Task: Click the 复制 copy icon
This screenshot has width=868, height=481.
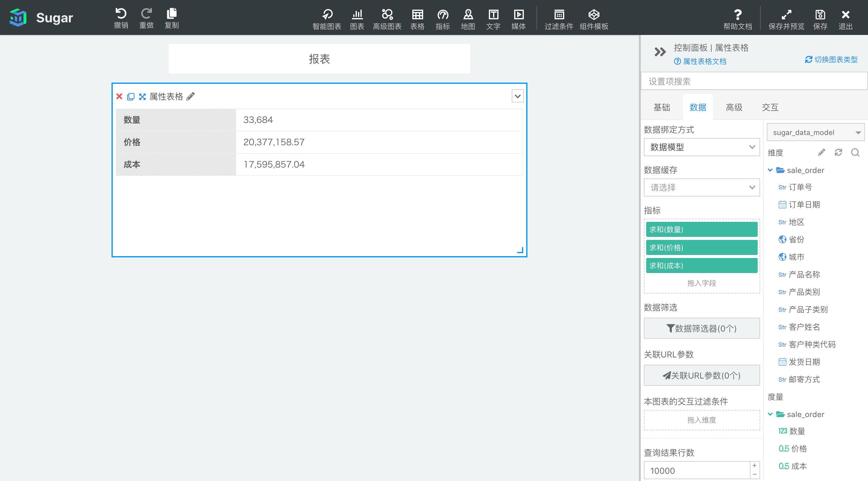Action: pos(171,14)
